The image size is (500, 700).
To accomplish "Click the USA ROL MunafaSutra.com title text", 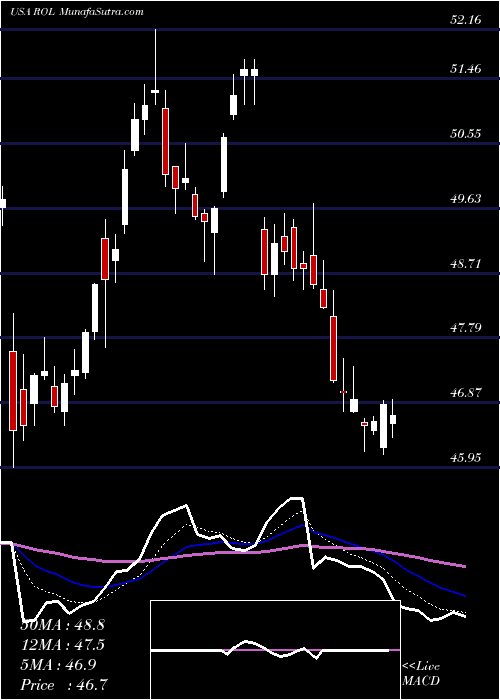I will pos(77,12).
